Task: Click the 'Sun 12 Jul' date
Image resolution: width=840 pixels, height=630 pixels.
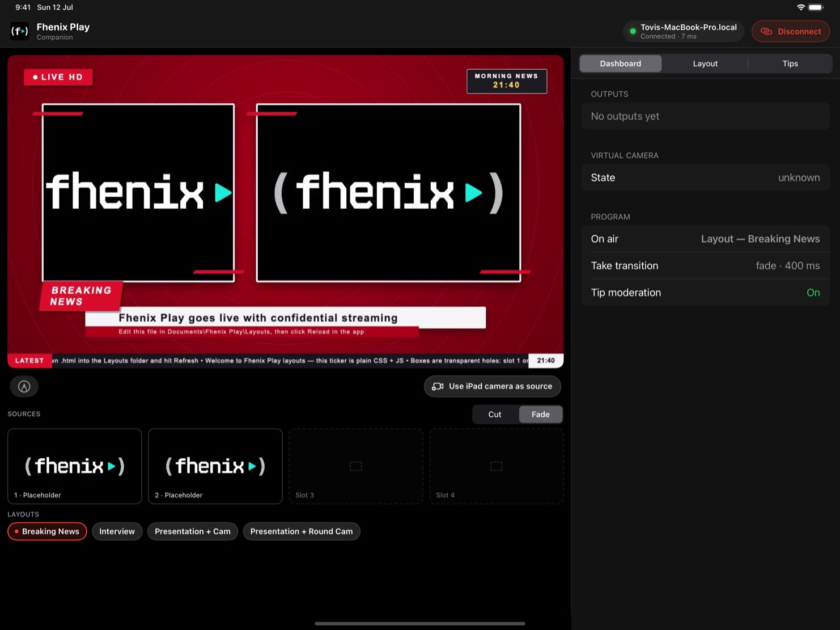Action: point(55,7)
